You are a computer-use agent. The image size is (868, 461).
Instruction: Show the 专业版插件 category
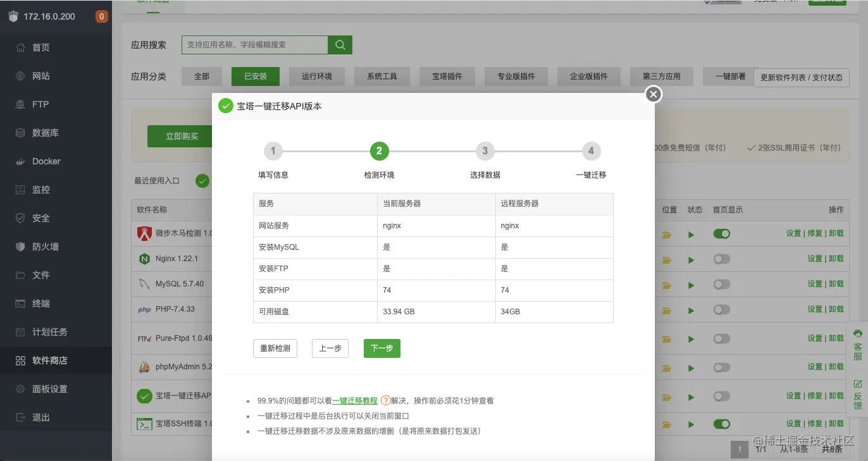[x=516, y=77]
